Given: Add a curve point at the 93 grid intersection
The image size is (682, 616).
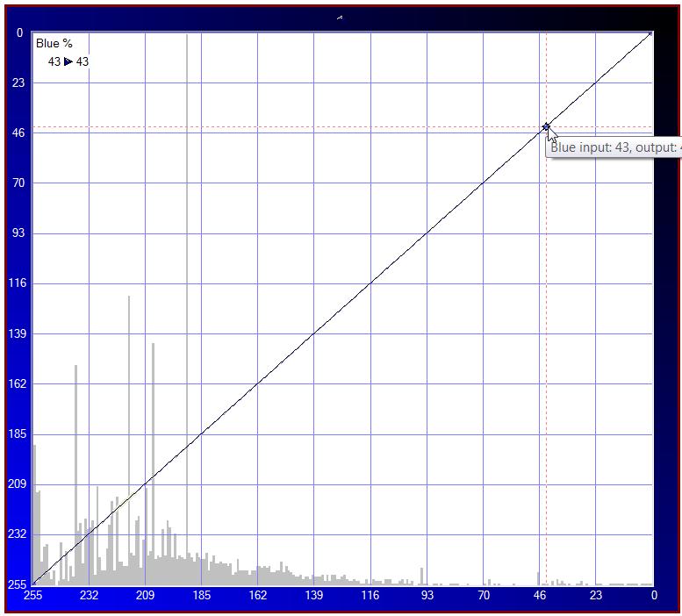Looking at the screenshot, I should coord(427,234).
